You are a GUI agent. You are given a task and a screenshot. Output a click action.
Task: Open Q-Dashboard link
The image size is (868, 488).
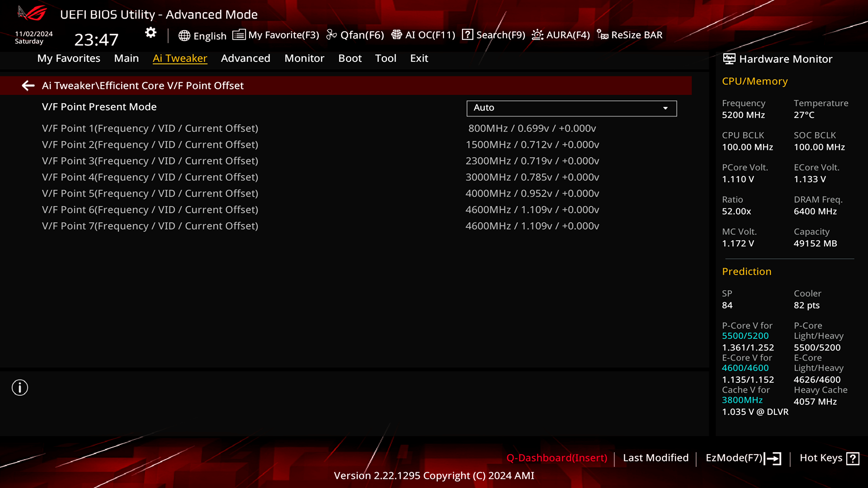(x=557, y=458)
